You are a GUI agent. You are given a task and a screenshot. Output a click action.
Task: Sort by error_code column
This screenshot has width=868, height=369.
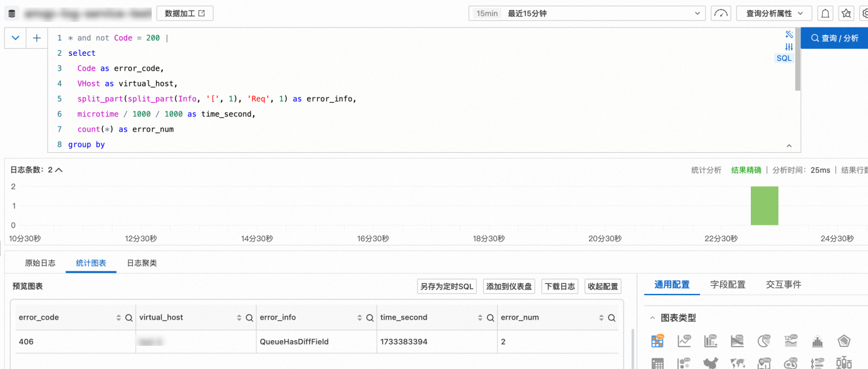pyautogui.click(x=118, y=318)
